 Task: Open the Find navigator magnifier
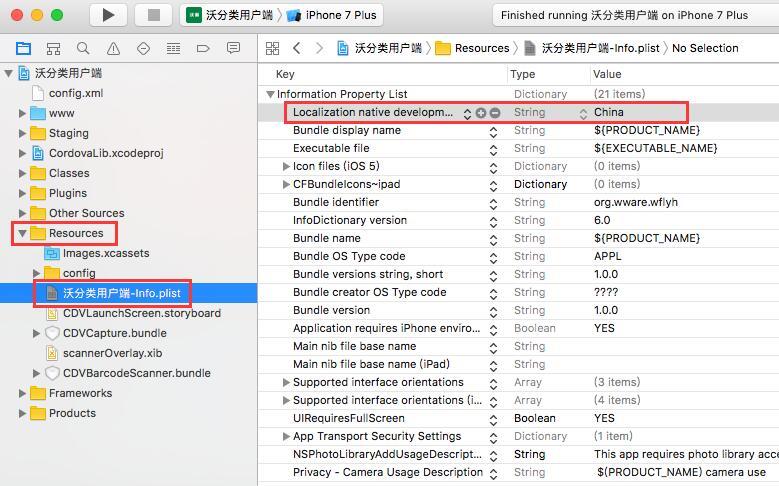(x=83, y=48)
